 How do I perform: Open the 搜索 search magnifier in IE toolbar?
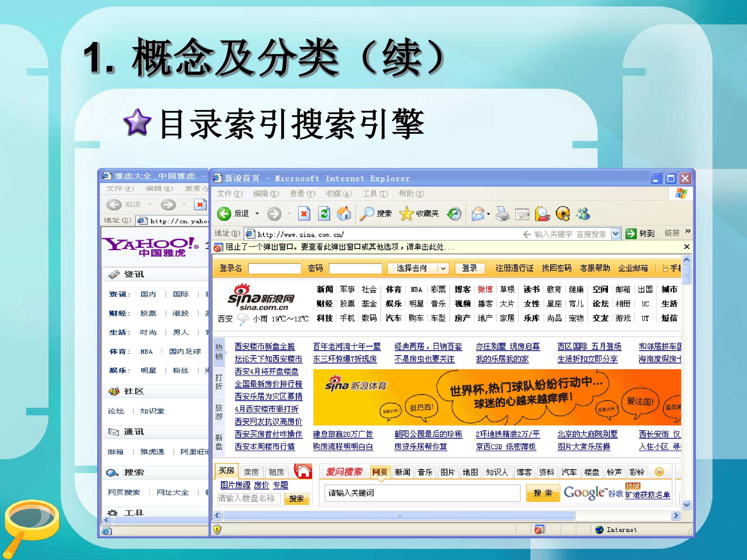click(x=366, y=214)
